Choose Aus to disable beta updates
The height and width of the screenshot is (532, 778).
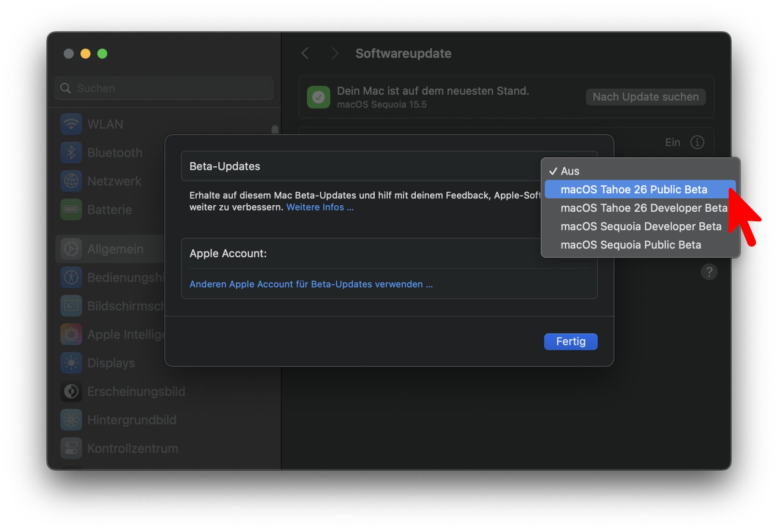click(x=570, y=171)
